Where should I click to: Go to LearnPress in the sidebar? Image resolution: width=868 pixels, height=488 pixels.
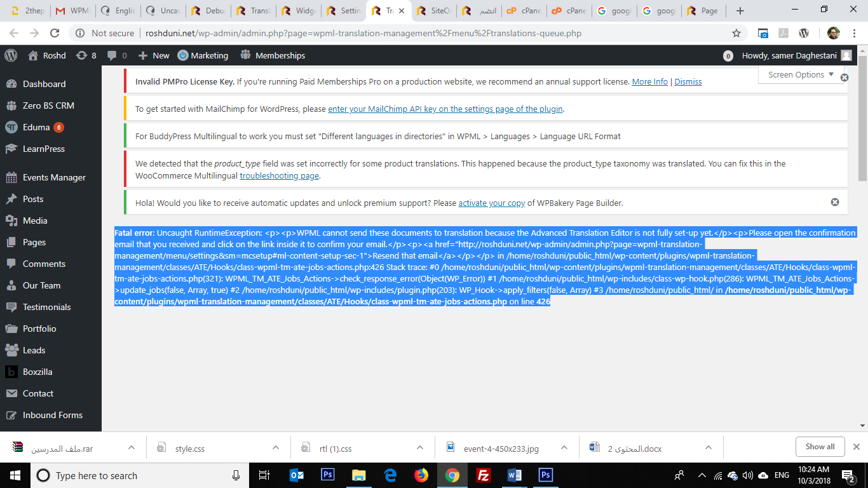click(43, 149)
